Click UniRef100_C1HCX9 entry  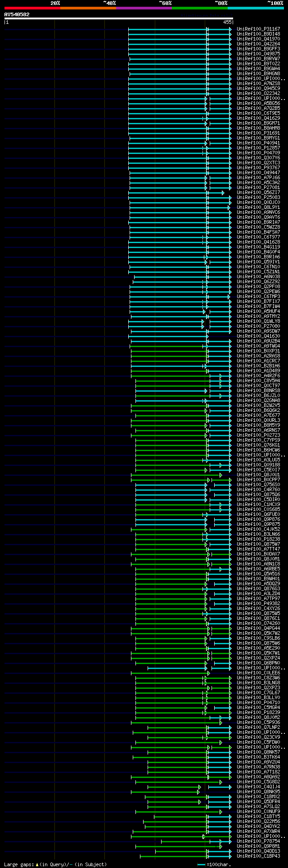(258, 504)
